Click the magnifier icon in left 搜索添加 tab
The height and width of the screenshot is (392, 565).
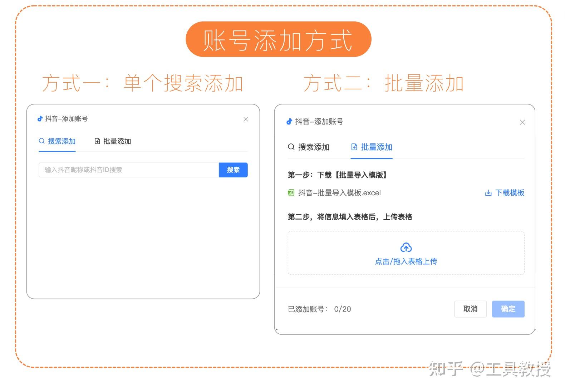pos(42,141)
